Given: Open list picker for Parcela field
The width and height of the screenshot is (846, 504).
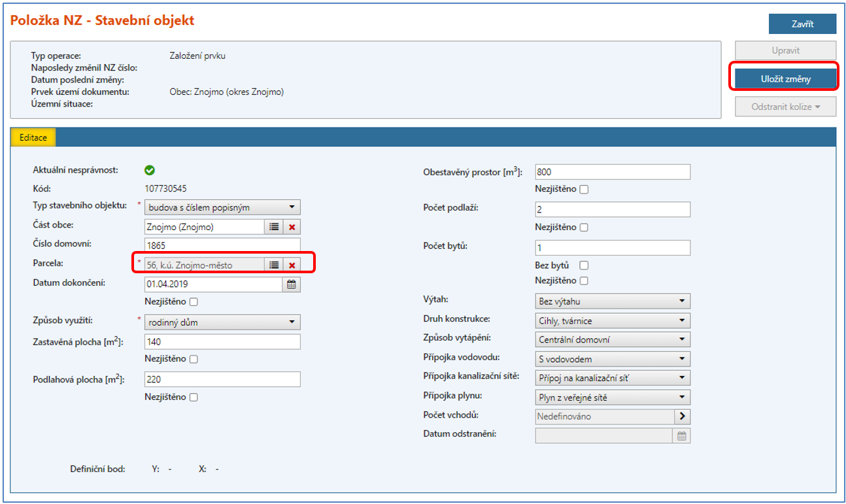Looking at the screenshot, I should coord(273,265).
